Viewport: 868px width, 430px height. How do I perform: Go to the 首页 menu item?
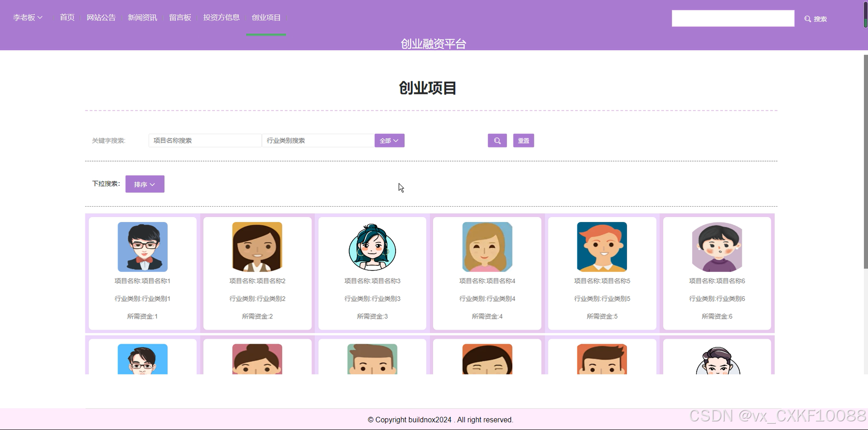[67, 18]
